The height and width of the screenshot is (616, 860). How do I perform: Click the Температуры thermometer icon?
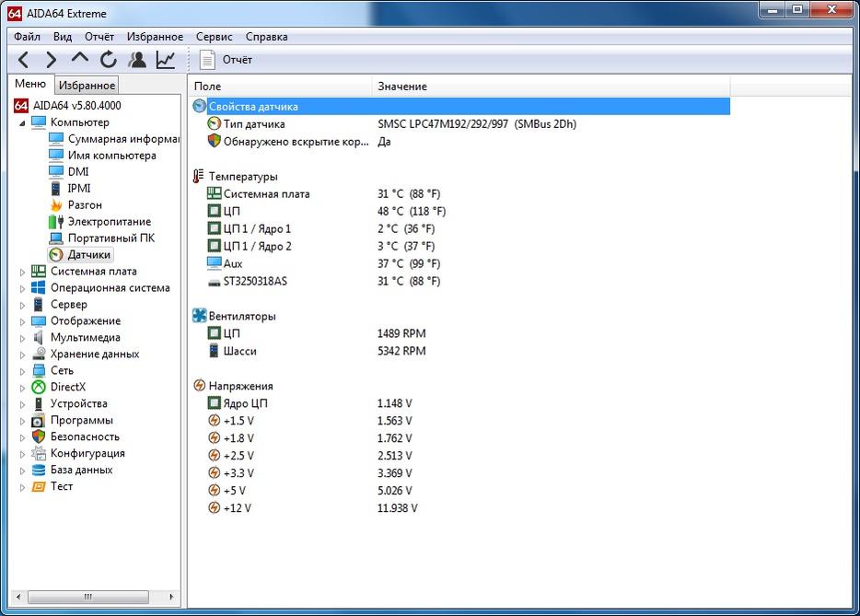(199, 176)
